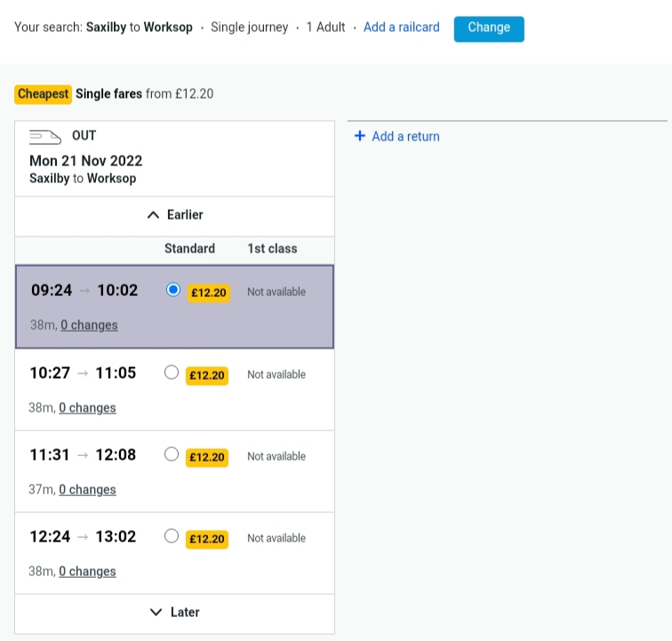Click the £12.20 price on 09:24 row
This screenshot has height=641, width=672.
tap(209, 293)
